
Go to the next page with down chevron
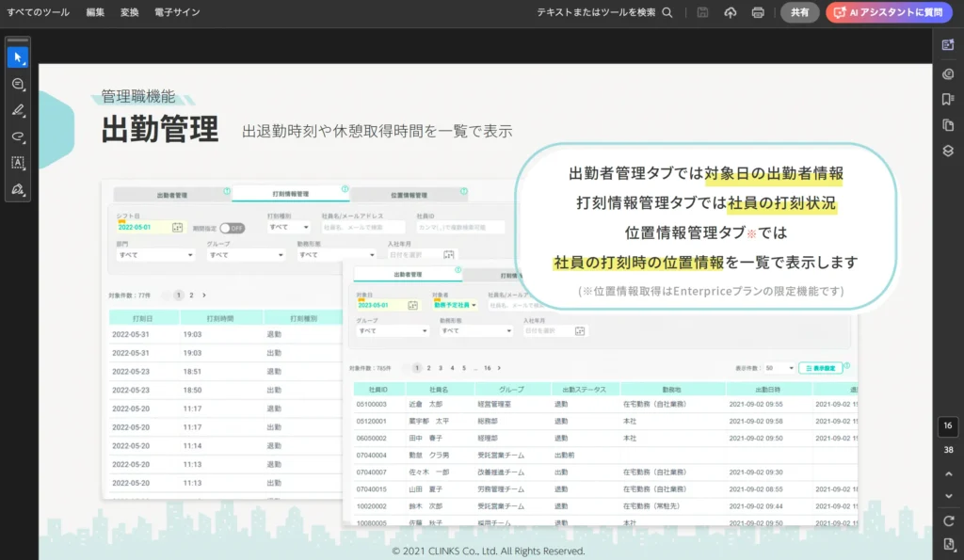[948, 496]
